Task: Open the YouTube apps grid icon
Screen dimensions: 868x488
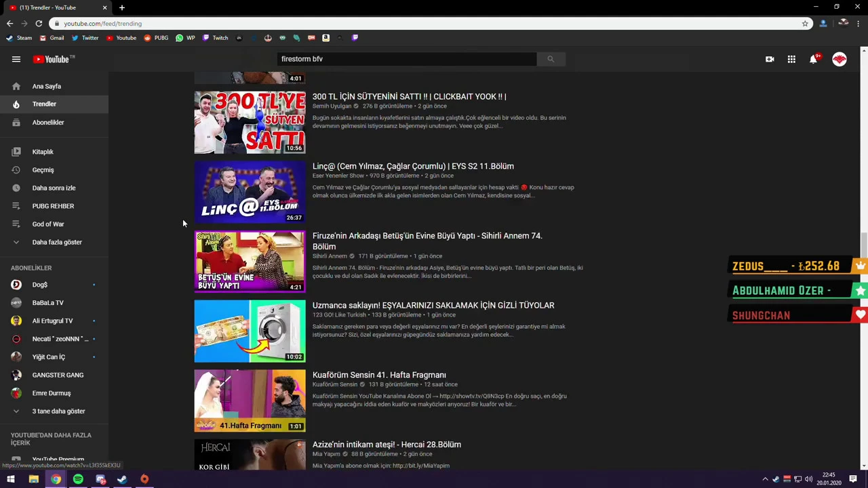Action: (x=791, y=59)
